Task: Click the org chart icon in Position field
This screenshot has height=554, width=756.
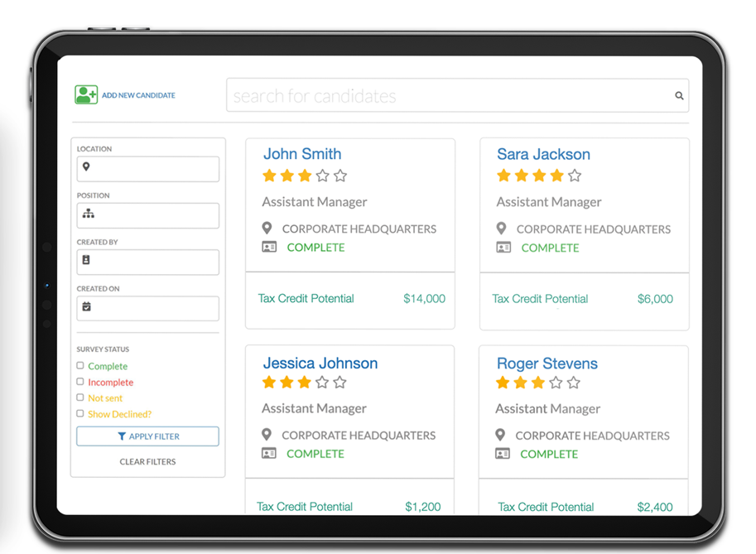Action: (88, 214)
